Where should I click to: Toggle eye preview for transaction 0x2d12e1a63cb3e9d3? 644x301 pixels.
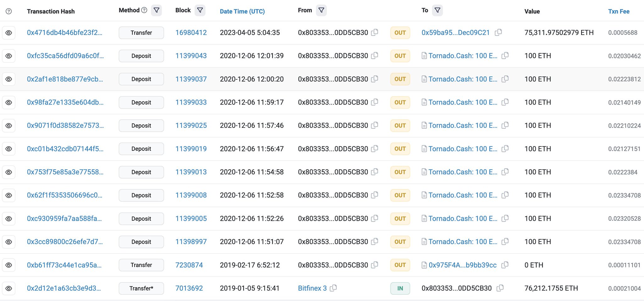coord(9,288)
